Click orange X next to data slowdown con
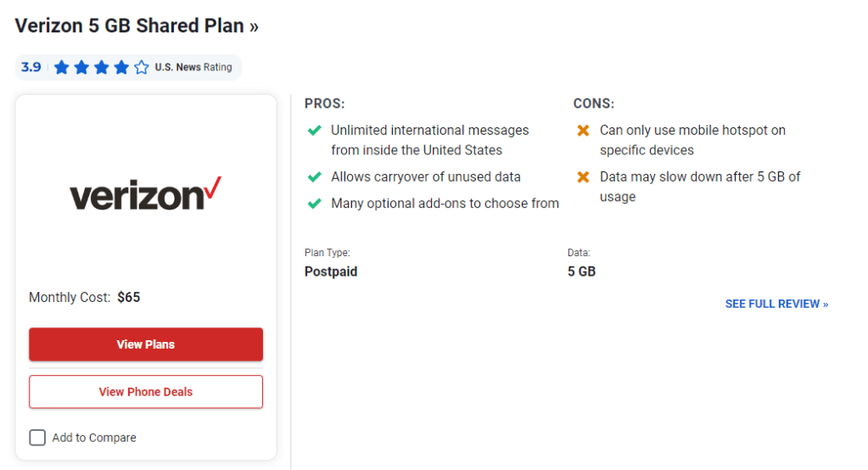868x470 pixels. [583, 177]
